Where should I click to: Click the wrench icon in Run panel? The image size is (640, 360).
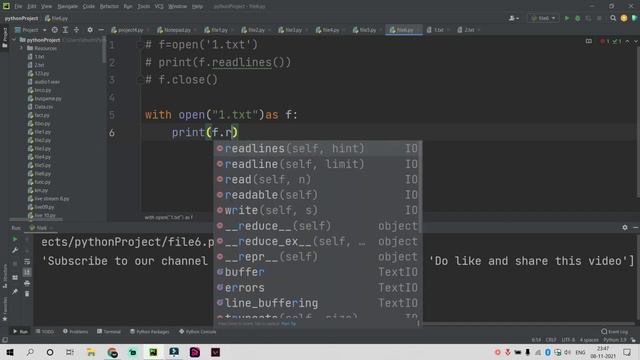pyautogui.click(x=15, y=250)
